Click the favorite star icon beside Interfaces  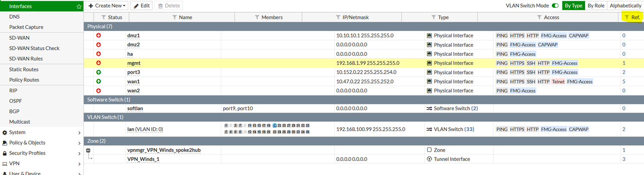[x=78, y=6]
